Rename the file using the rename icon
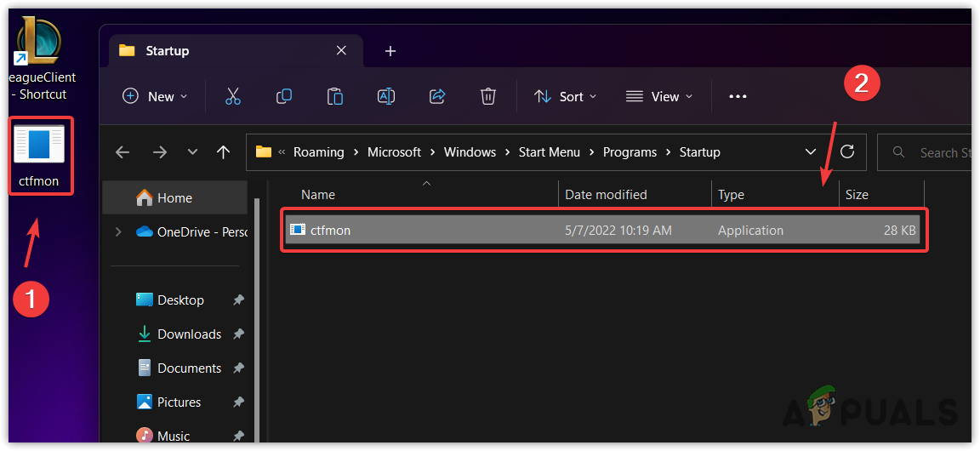This screenshot has width=980, height=451. tap(385, 96)
